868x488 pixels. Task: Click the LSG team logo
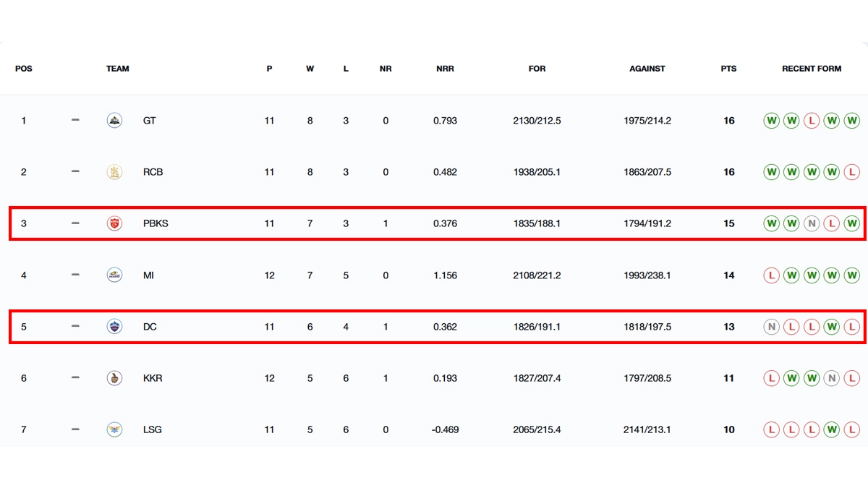coord(114,429)
